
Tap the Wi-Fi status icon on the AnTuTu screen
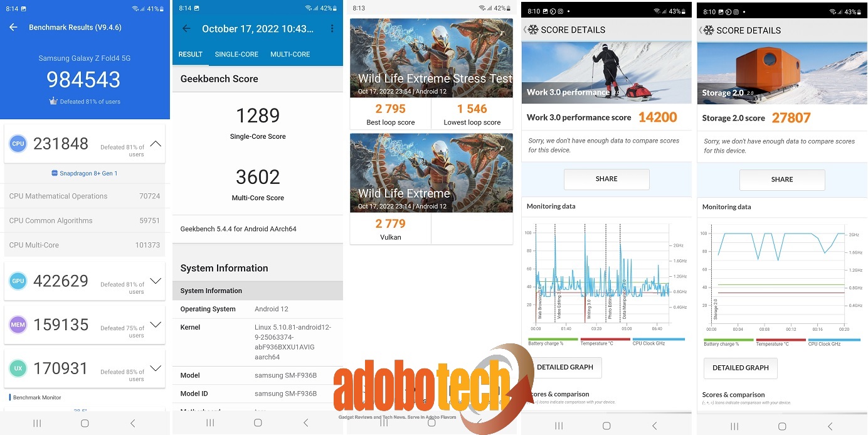pos(135,9)
